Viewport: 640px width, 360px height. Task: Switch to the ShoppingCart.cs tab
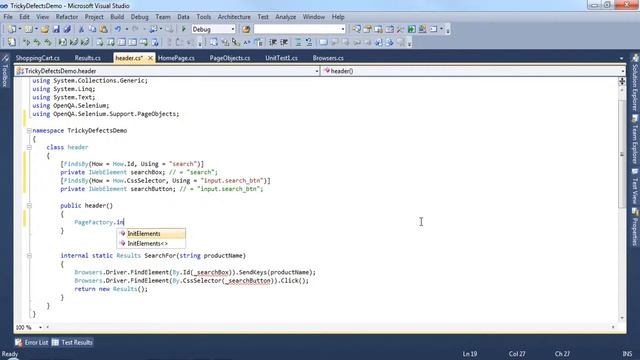(x=38, y=58)
